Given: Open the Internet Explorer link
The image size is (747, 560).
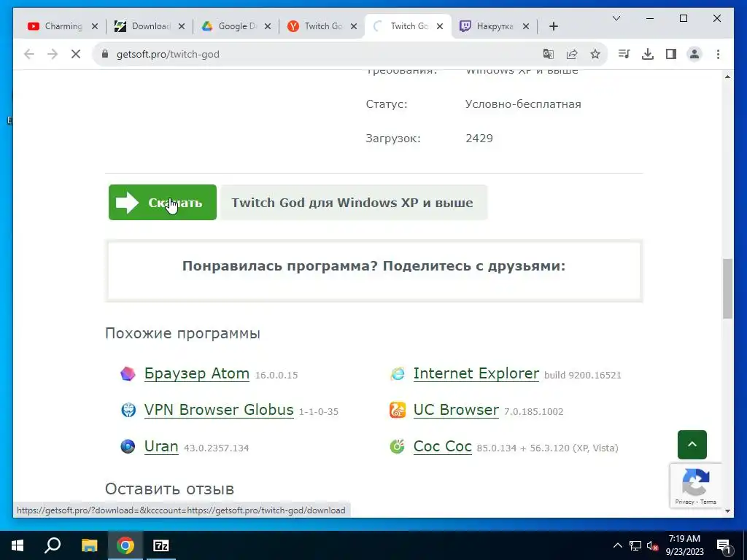Looking at the screenshot, I should (x=476, y=373).
